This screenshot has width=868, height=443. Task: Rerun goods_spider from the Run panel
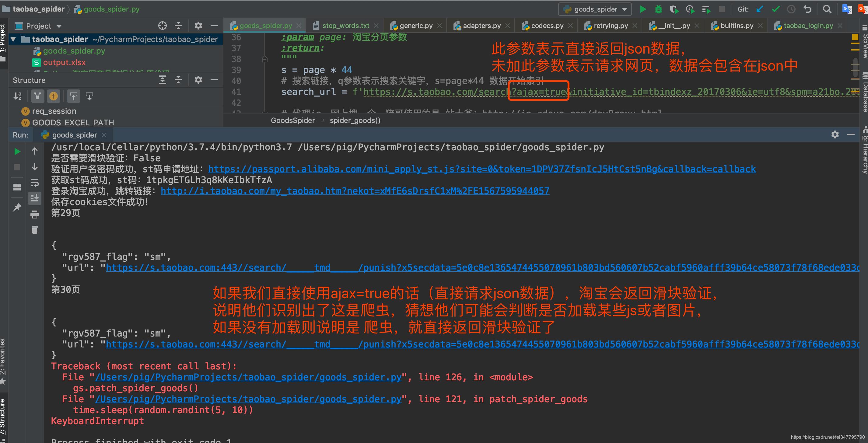[x=17, y=151]
